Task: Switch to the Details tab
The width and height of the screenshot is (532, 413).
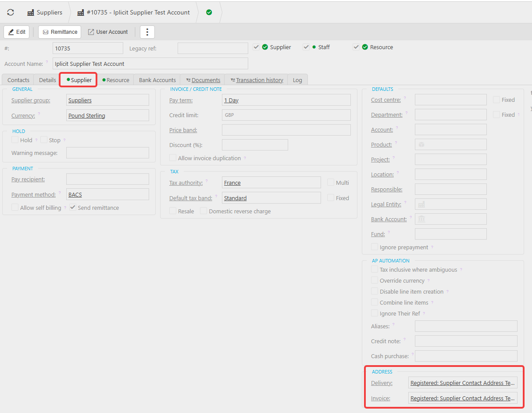Action: click(x=47, y=80)
